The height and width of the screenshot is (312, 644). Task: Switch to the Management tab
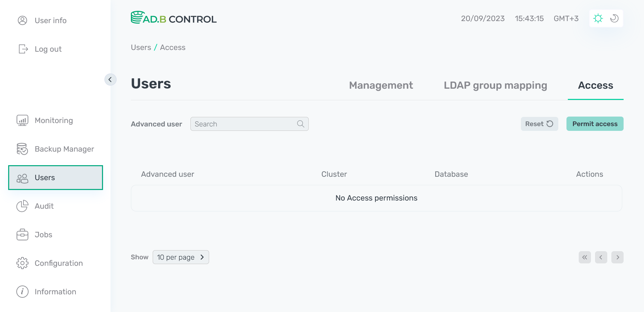click(x=381, y=85)
